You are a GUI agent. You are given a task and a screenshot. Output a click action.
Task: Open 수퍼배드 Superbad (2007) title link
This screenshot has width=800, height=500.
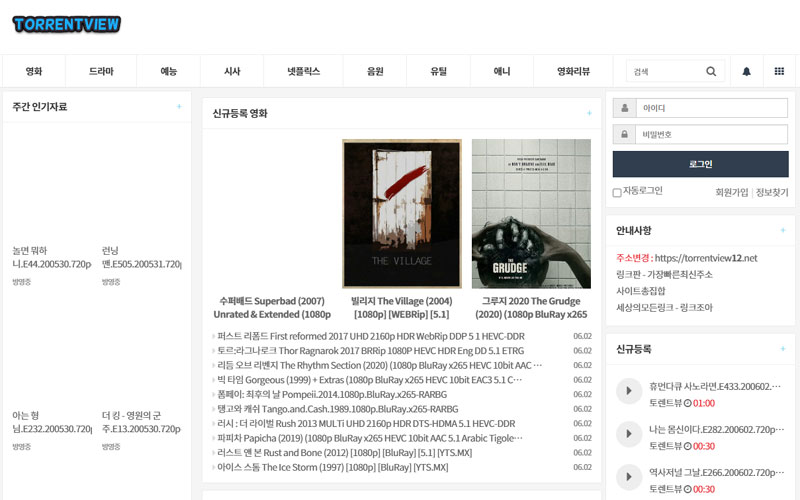tap(272, 308)
